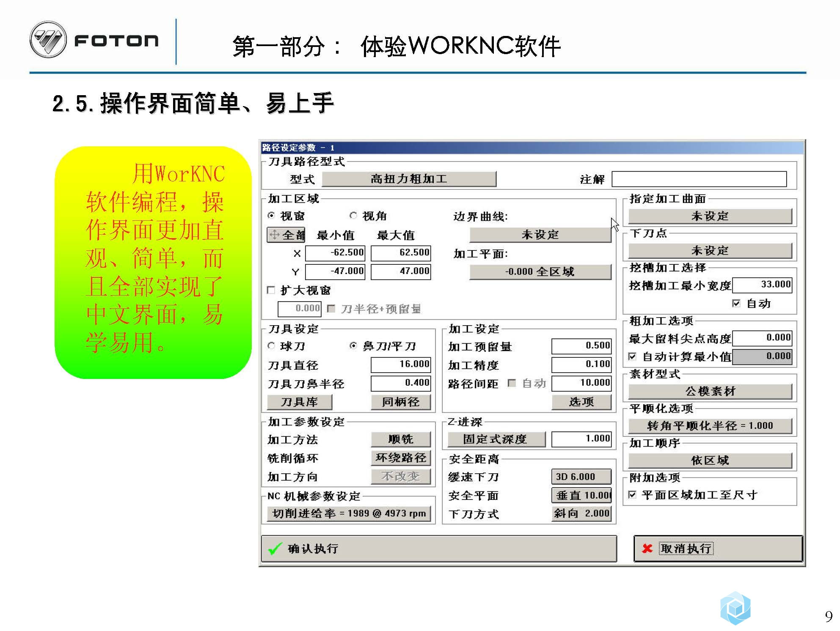This screenshot has width=840, height=631.
Task: Click the 缓速下刀 3D 6.000 button
Action: (581, 477)
